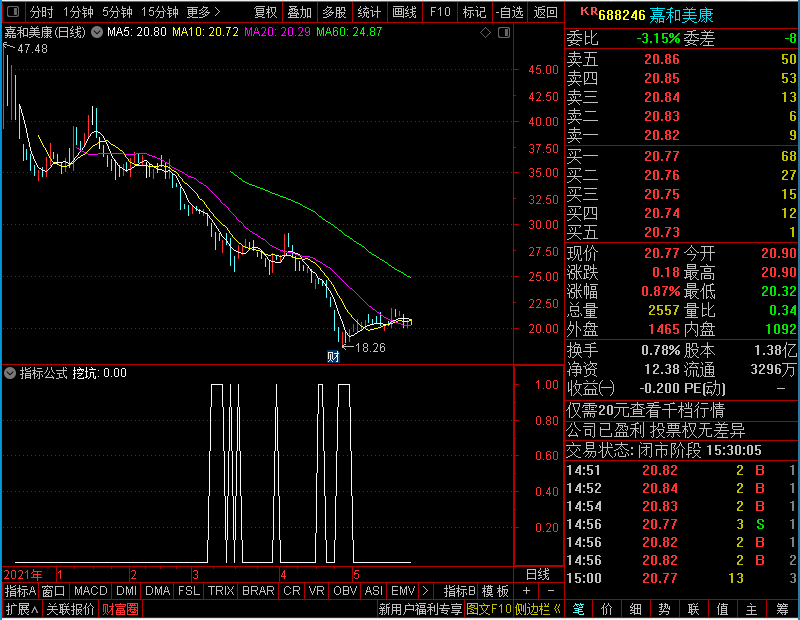Select the 细 detail tab
Screen dimensions: 800x620
click(x=636, y=609)
